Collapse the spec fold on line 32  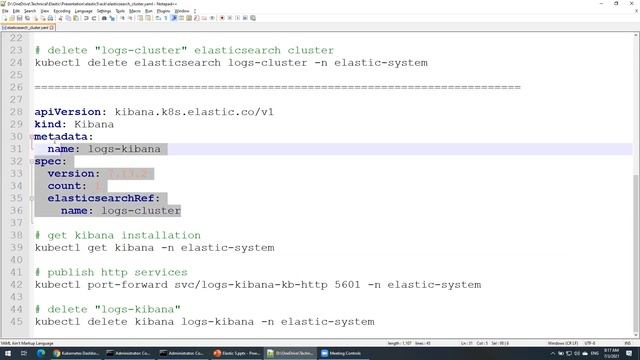pos(31,162)
